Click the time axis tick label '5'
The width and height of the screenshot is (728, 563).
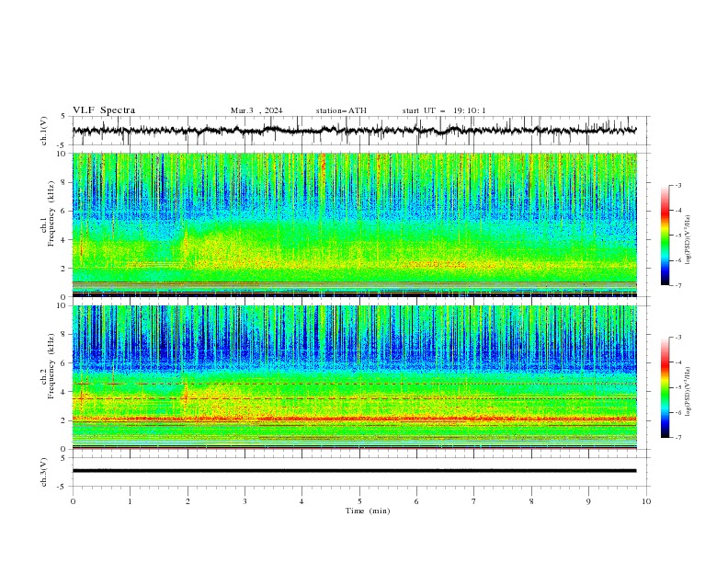click(x=359, y=501)
